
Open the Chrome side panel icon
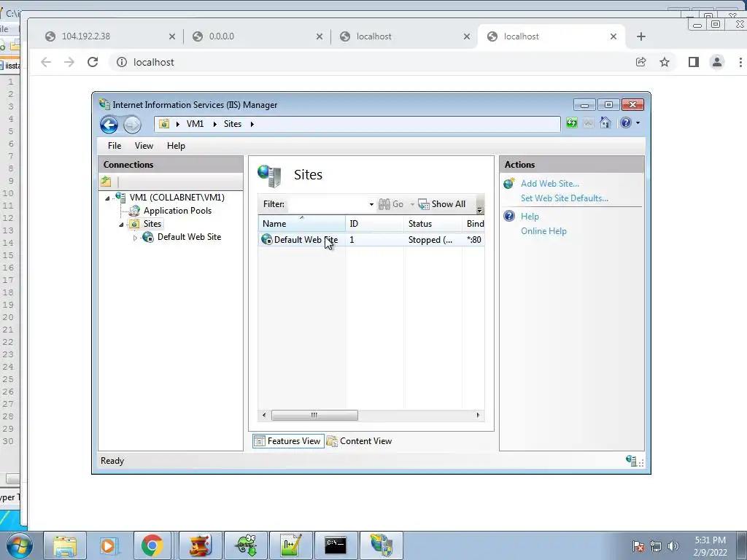[694, 62]
